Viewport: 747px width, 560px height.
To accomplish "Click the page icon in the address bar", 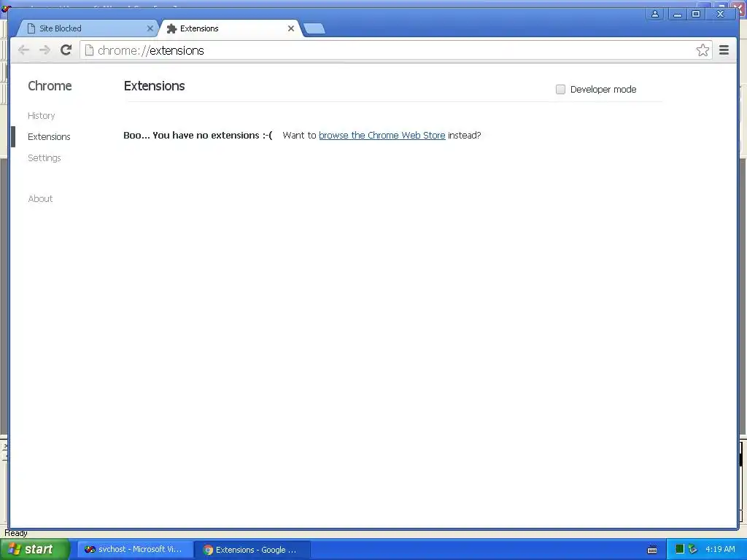I will pyautogui.click(x=89, y=50).
